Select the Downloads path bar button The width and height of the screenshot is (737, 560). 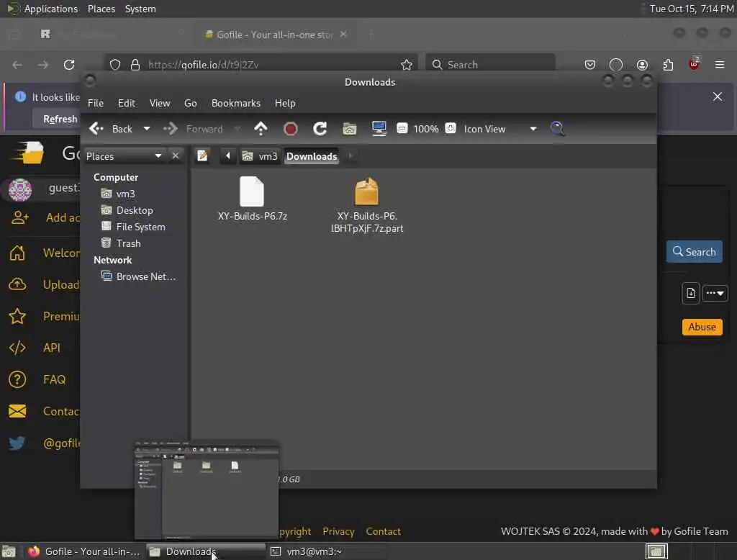tap(312, 156)
